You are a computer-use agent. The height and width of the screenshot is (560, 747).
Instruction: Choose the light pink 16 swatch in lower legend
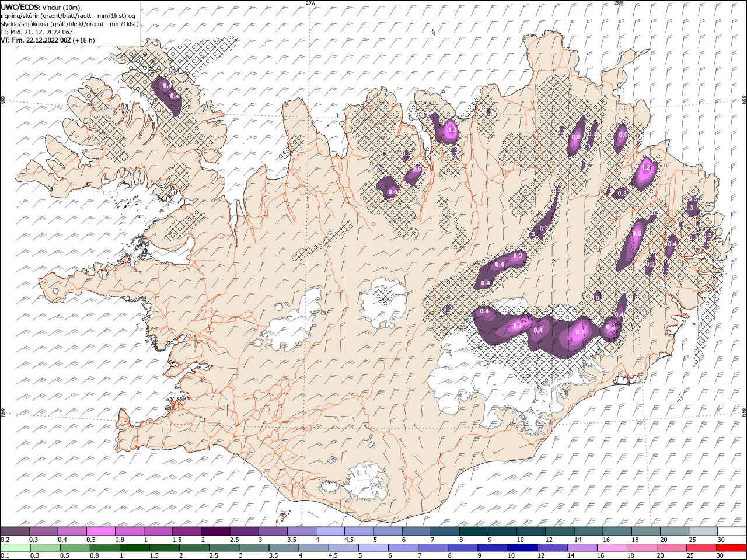[x=612, y=548]
